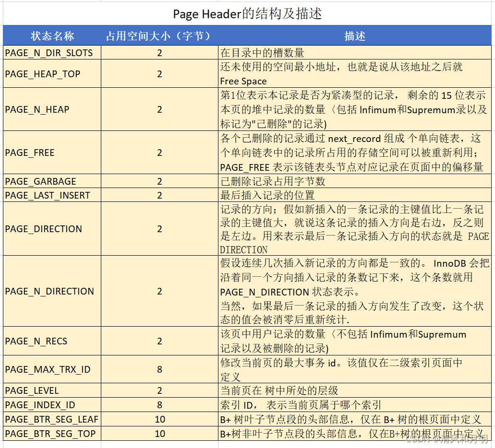
Task: Select the PAGE_HEAP_TOP cell
Action: point(52,74)
